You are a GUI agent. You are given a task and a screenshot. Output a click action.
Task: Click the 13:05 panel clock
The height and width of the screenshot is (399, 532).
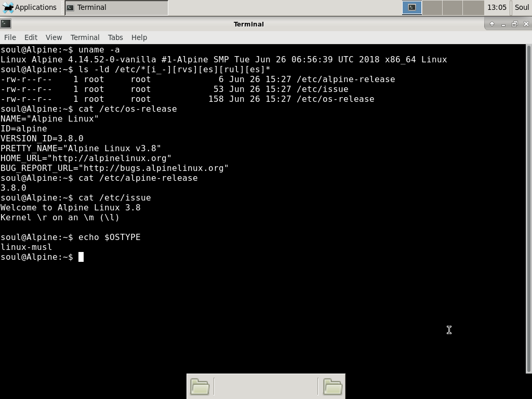[497, 7]
